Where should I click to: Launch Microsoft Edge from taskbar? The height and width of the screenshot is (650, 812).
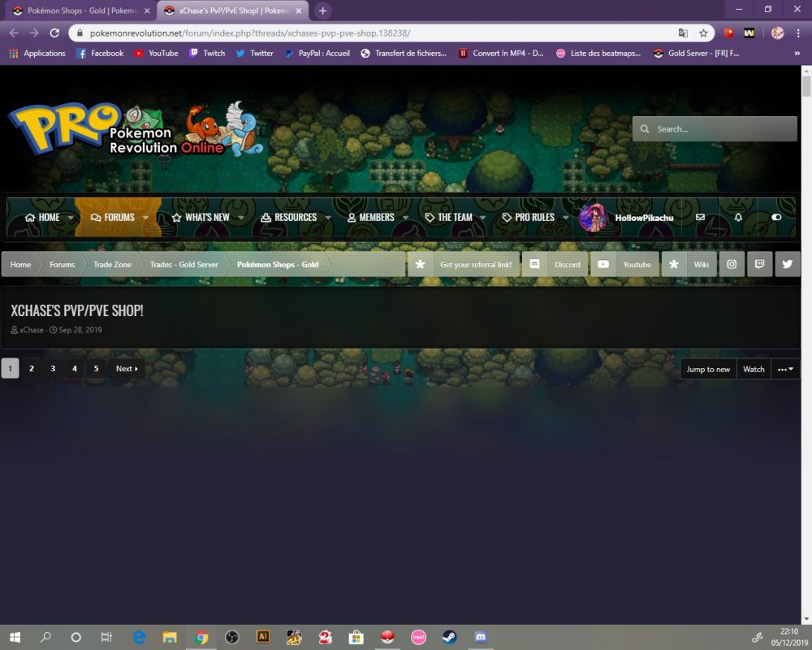pos(140,637)
